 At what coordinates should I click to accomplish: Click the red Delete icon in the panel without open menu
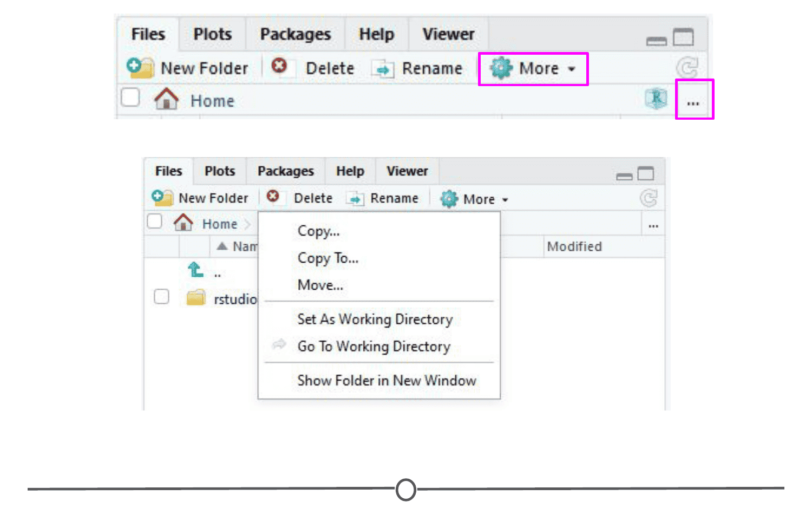coord(279,66)
